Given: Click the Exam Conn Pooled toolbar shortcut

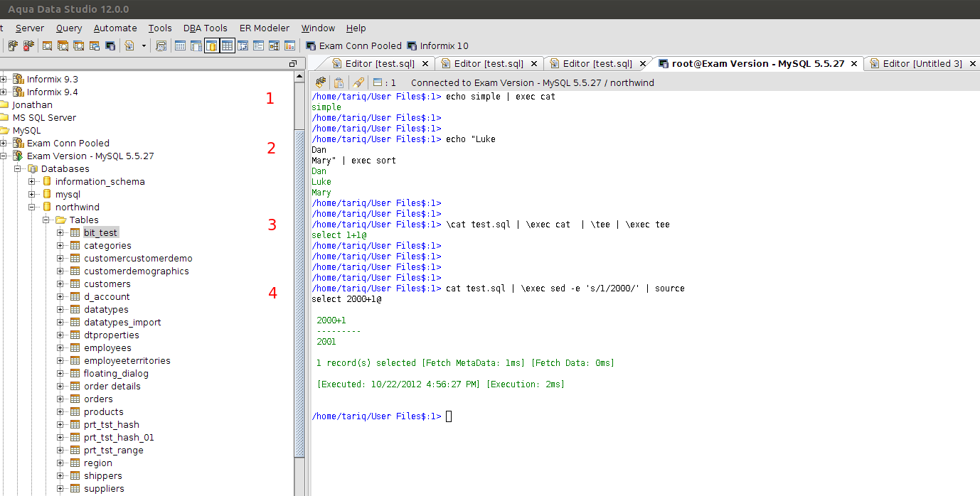Looking at the screenshot, I should tap(353, 45).
